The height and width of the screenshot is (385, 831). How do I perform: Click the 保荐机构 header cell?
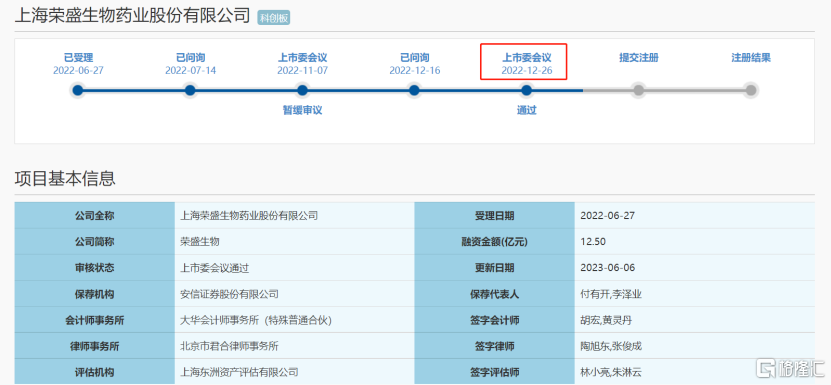(x=94, y=294)
